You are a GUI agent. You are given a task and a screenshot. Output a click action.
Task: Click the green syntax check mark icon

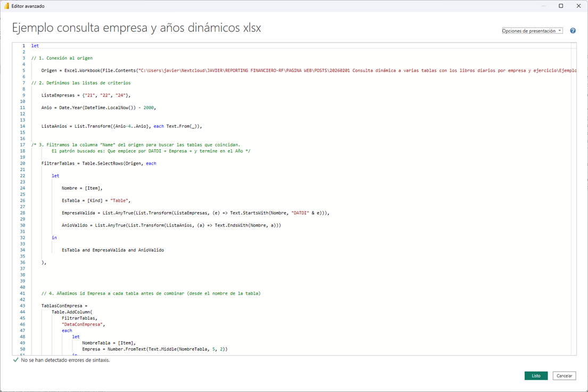point(15,360)
